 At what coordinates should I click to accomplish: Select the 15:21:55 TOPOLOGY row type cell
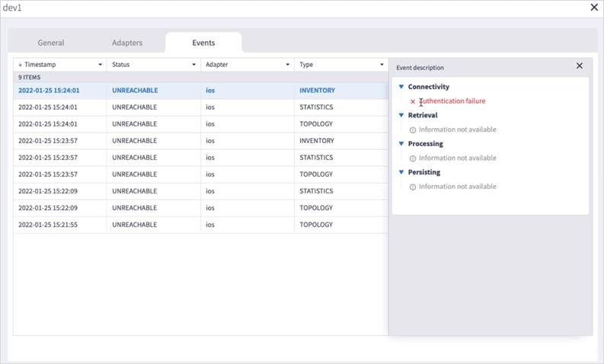316,225
